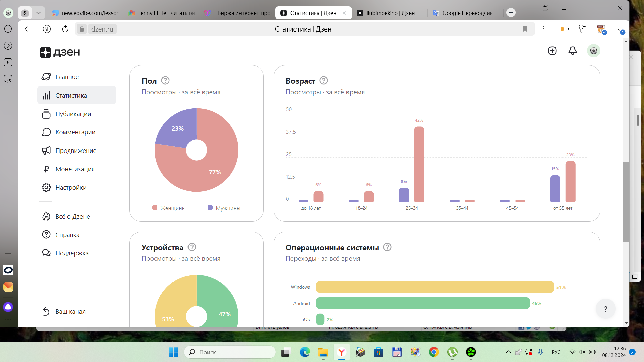This screenshot has width=644, height=362.
Task: Open the floating question mark help button
Action: point(605,309)
